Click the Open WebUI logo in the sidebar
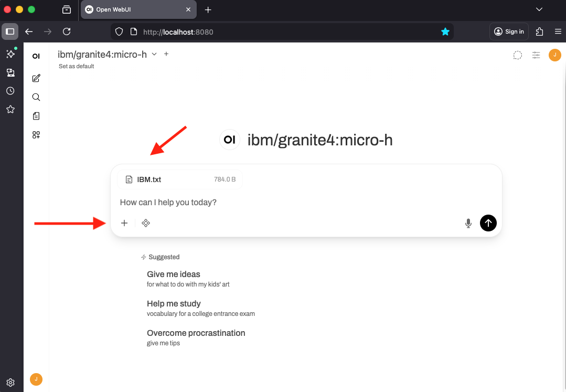The image size is (566, 392). [x=36, y=56]
